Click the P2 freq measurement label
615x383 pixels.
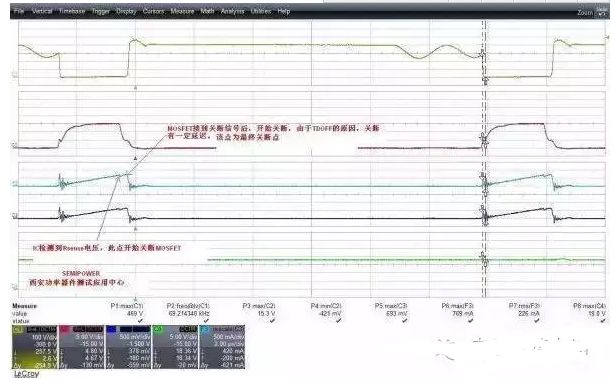click(x=188, y=306)
